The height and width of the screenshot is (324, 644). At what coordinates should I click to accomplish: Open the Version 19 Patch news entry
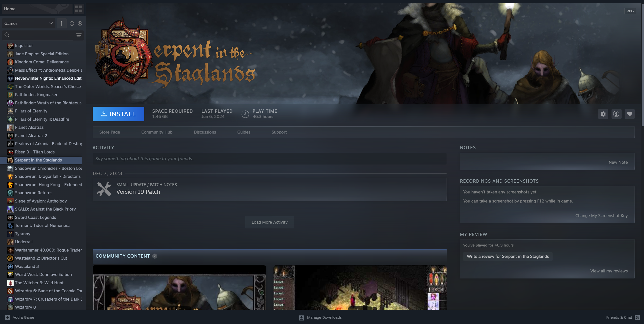(269, 189)
